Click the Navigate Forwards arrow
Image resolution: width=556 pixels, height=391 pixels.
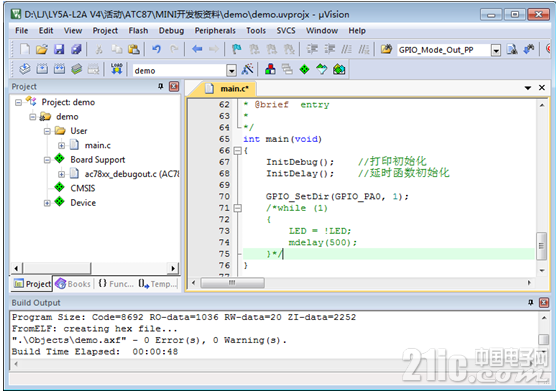(x=213, y=49)
